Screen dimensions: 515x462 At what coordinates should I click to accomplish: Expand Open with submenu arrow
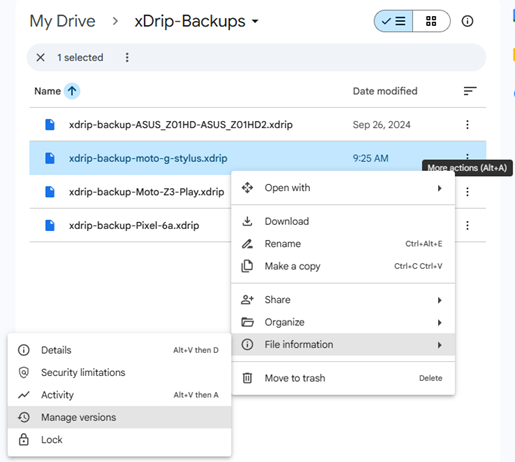pyautogui.click(x=440, y=188)
